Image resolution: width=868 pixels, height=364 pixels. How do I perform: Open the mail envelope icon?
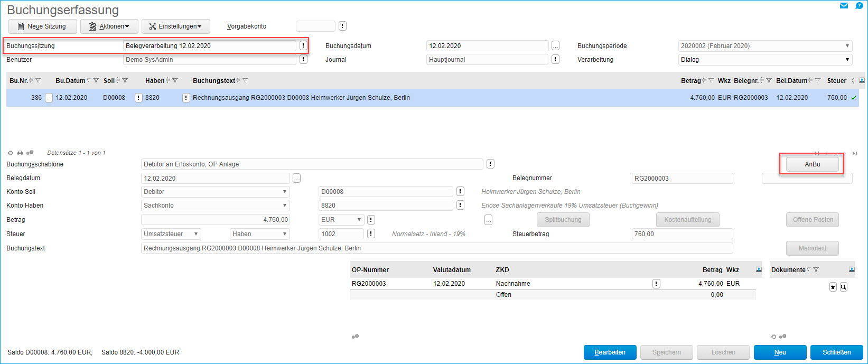pos(844,6)
